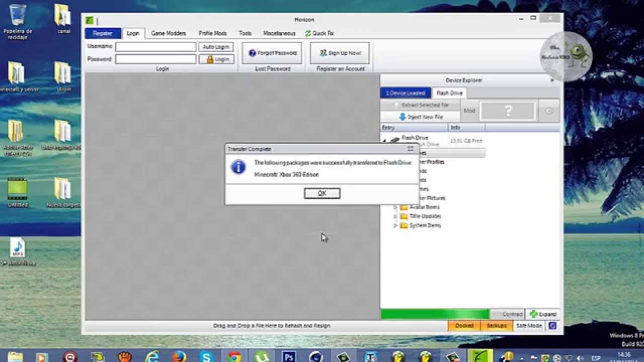Expand the Avatar Items folder
This screenshot has height=362, width=644.
tap(395, 207)
